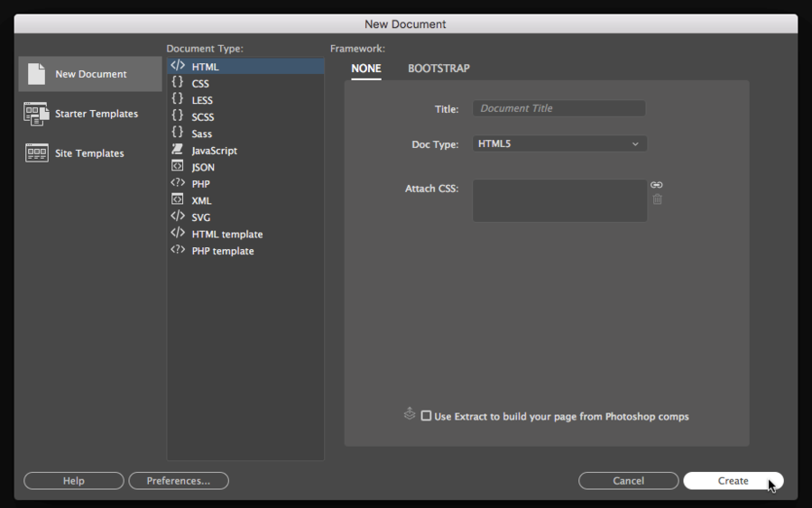Enable Use Extract to build page checkbox
This screenshot has width=812, height=508.
(x=426, y=416)
